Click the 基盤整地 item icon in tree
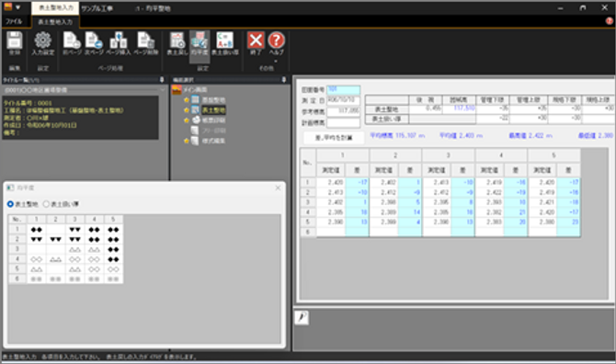This screenshot has width=616, height=364. [195, 100]
